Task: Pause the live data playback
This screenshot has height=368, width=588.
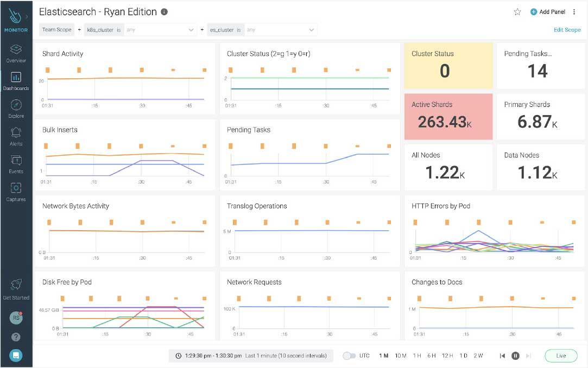Action: point(515,356)
